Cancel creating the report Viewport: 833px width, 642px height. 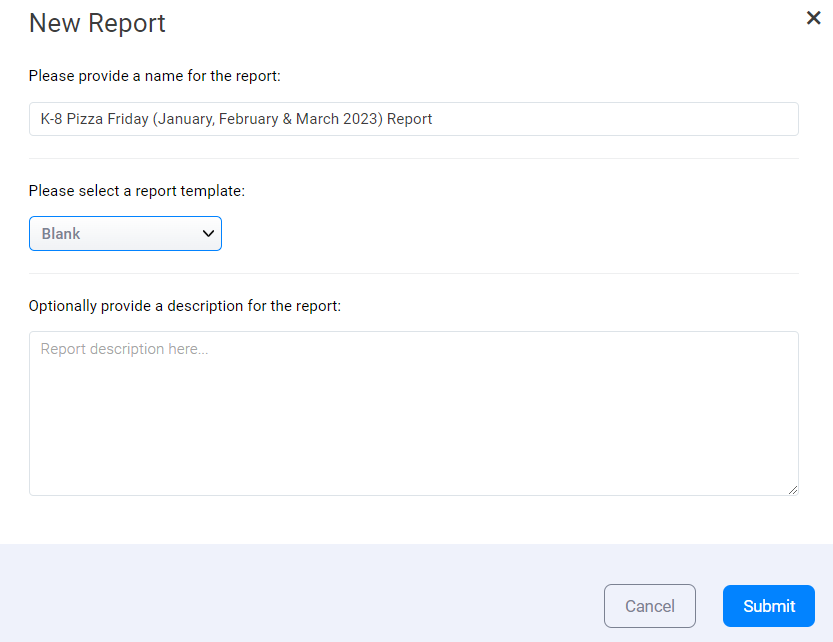[x=649, y=606]
